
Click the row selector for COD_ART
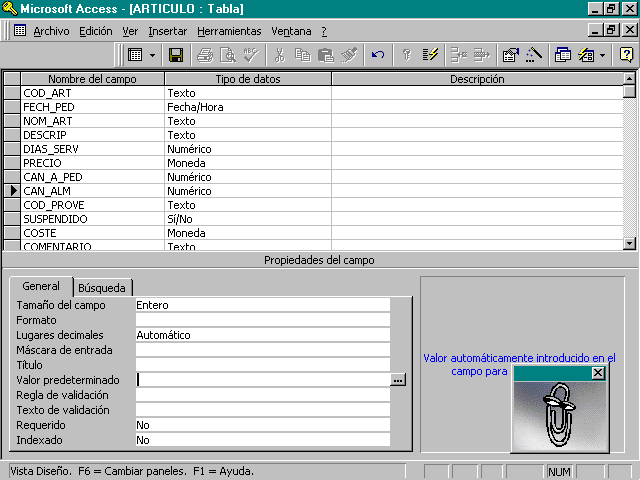coord(12,93)
